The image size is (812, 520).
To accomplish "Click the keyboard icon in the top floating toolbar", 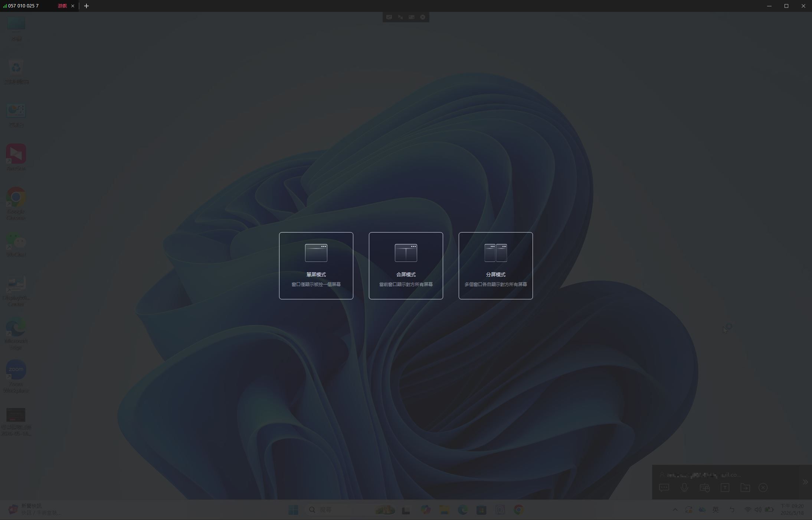I will coord(412,17).
